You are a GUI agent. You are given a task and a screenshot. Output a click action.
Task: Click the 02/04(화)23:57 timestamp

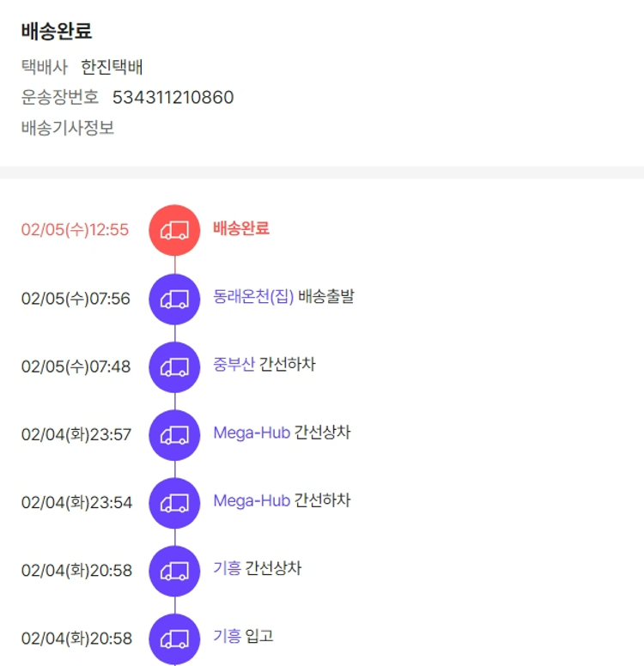[x=76, y=434]
